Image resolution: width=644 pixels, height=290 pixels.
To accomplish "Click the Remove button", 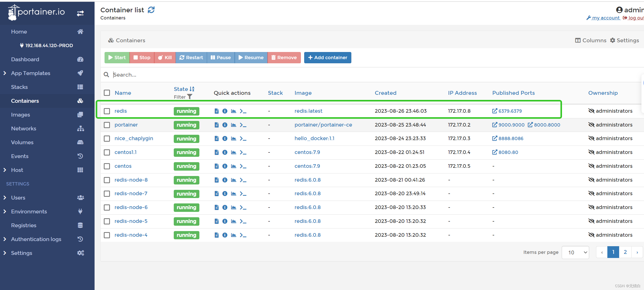I will 284,58.
